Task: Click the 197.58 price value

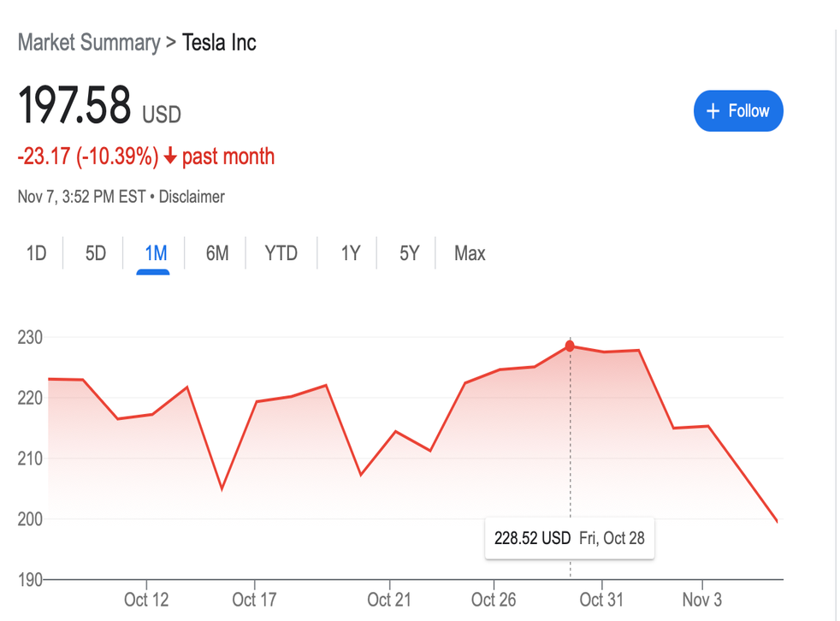Action: pyautogui.click(x=74, y=105)
